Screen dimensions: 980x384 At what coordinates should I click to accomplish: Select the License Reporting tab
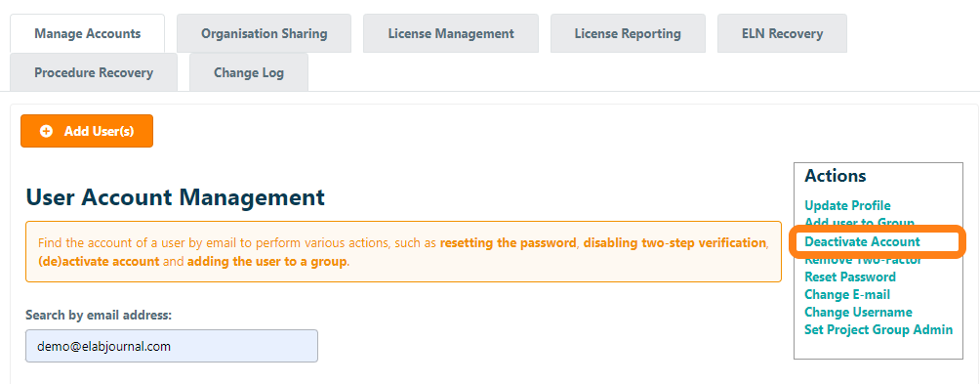(628, 34)
